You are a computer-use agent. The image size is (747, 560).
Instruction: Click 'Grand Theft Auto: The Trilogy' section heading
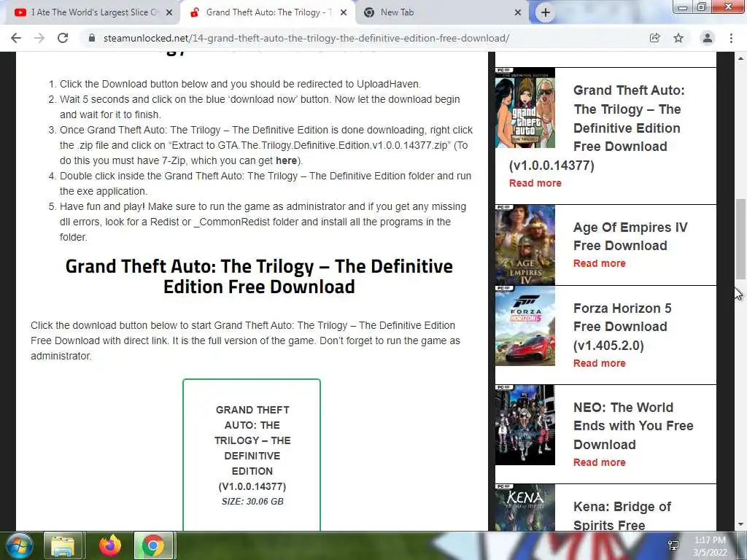[x=259, y=276]
